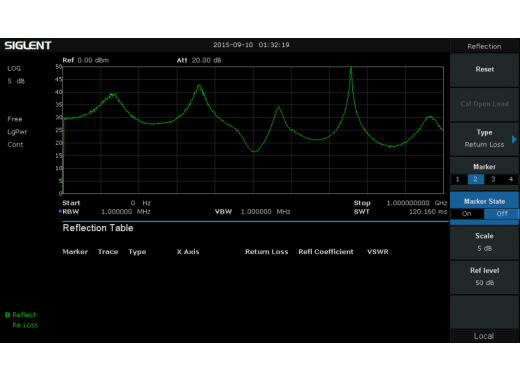520x380 pixels.
Task: Click the tallest trace peak at 50 dB
Action: (x=351, y=68)
